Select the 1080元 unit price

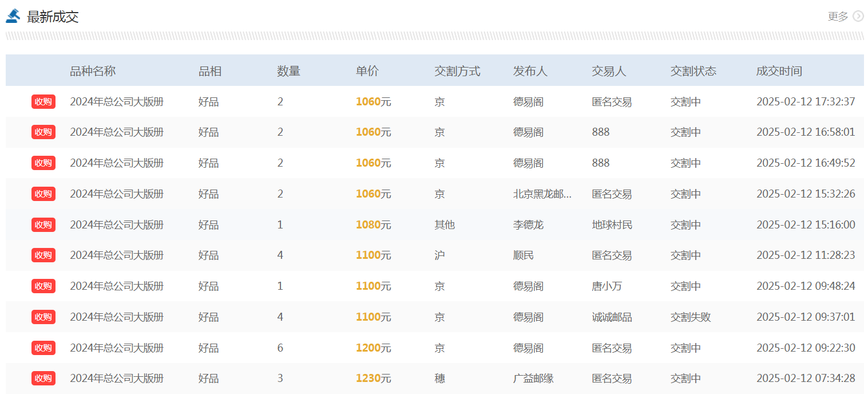373,224
